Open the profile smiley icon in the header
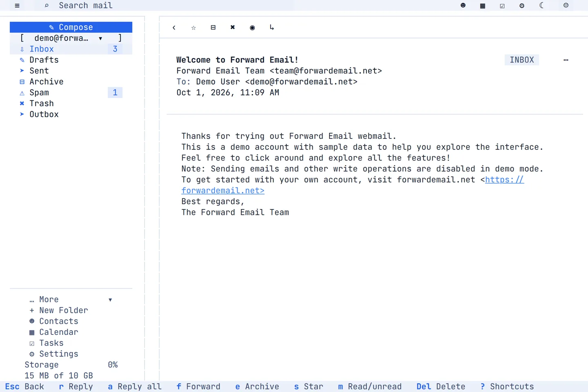588x392 pixels. click(566, 6)
